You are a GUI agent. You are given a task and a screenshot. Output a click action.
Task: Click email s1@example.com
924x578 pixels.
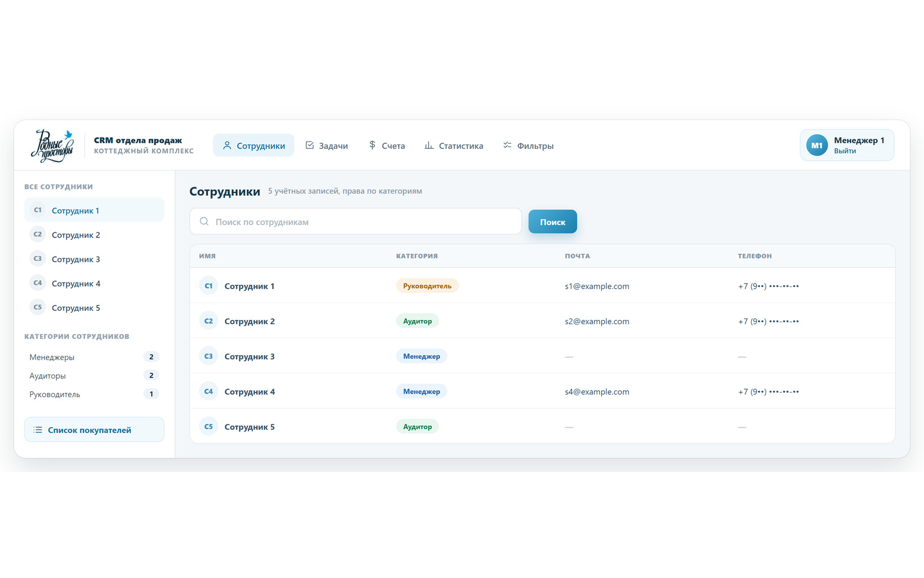(597, 286)
